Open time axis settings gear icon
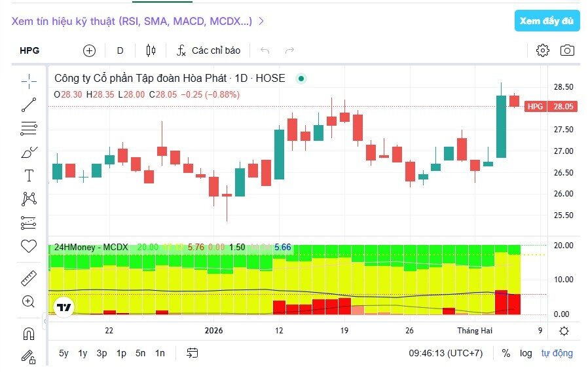This screenshot has height=372, width=588. point(564,331)
